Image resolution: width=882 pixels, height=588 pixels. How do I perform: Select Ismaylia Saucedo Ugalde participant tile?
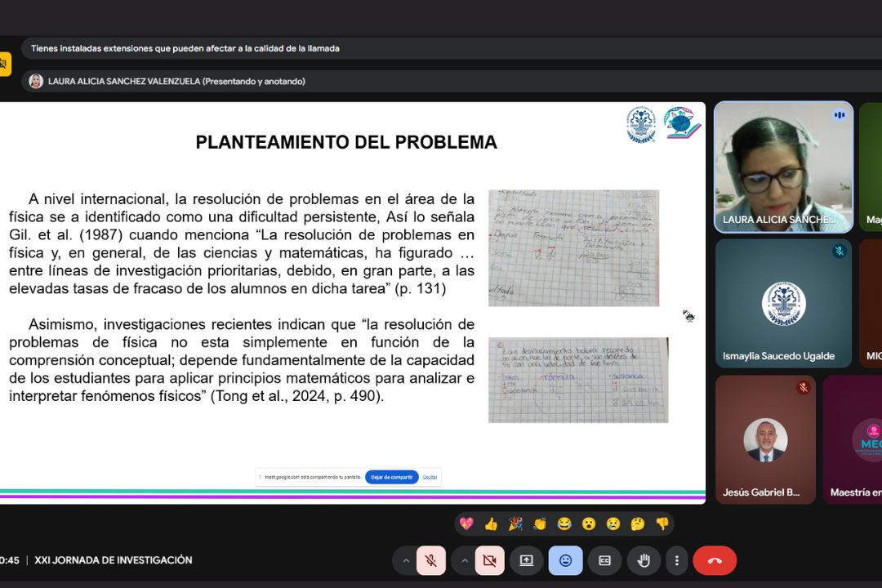click(783, 303)
